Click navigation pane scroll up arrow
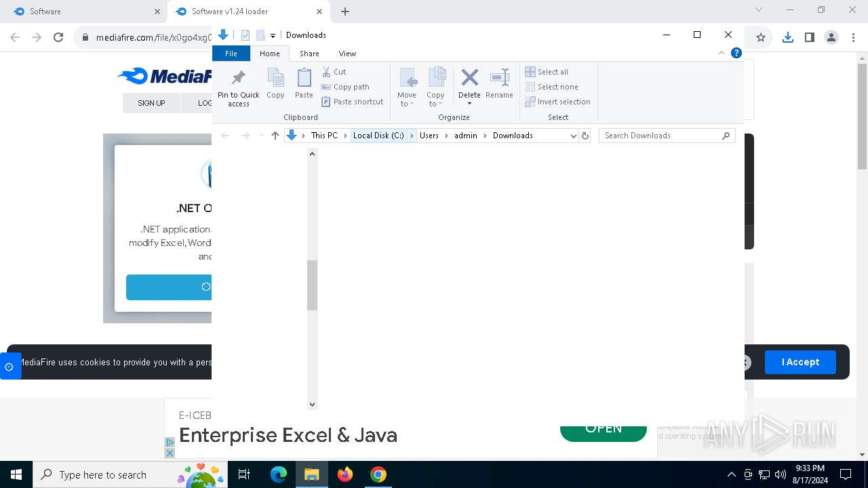868x488 pixels. [312, 154]
